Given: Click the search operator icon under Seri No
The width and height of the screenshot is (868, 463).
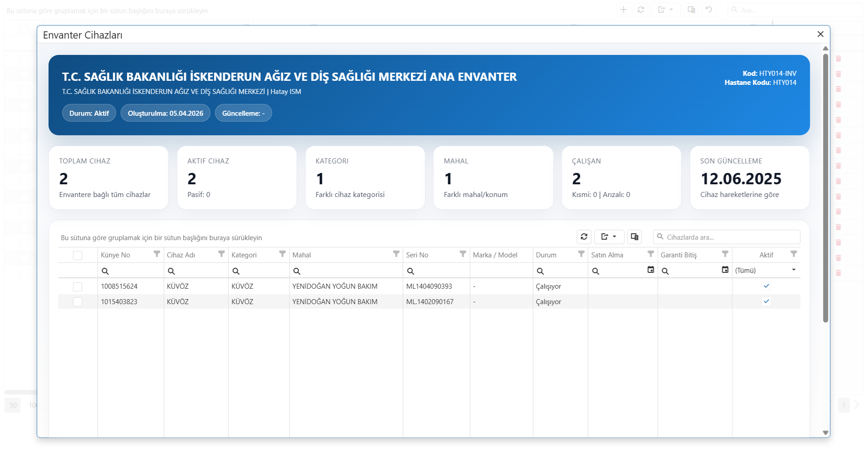Looking at the screenshot, I should 410,271.
